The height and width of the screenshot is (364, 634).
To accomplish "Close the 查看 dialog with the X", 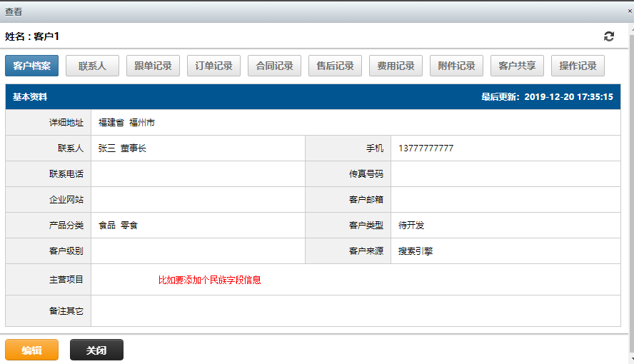I will pos(630,11).
